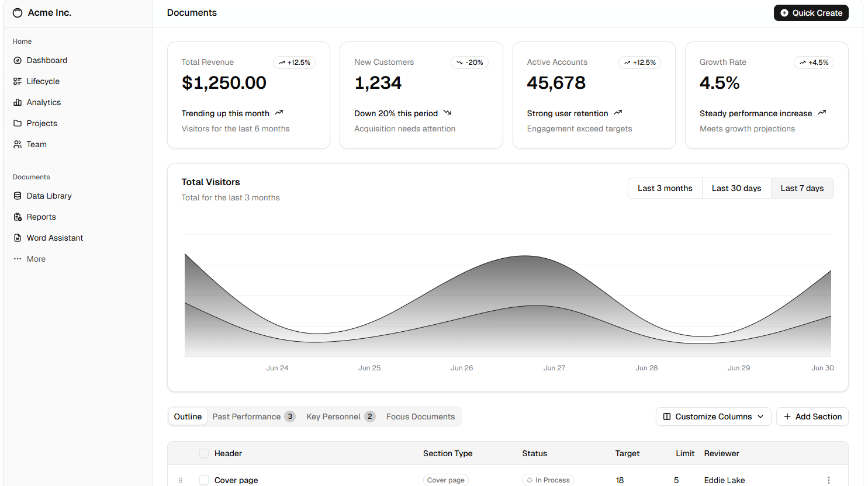Image resolution: width=868 pixels, height=486 pixels.
Task: Click the Dashboard icon in sidebar
Action: click(x=18, y=60)
